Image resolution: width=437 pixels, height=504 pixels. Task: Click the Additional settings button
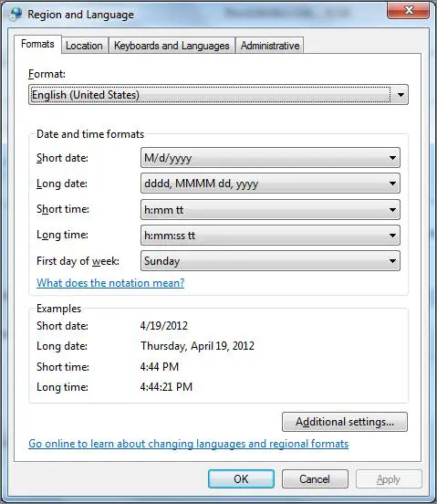click(345, 422)
